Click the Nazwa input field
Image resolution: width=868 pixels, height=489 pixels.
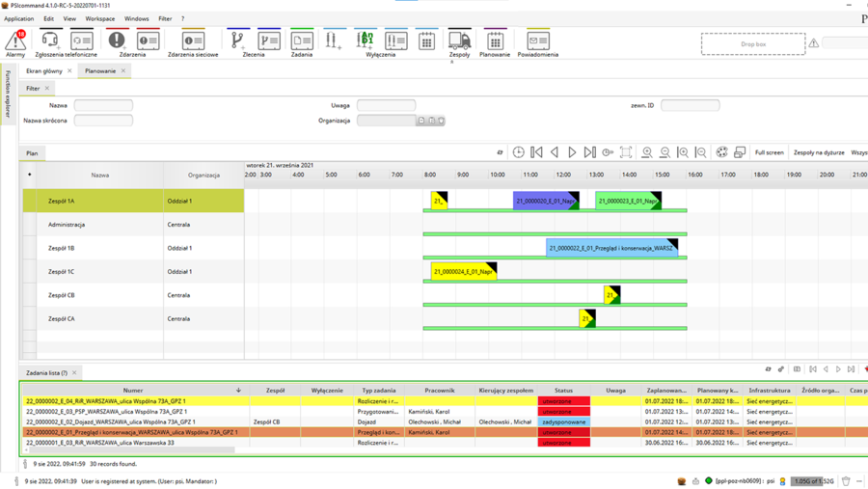(x=103, y=105)
